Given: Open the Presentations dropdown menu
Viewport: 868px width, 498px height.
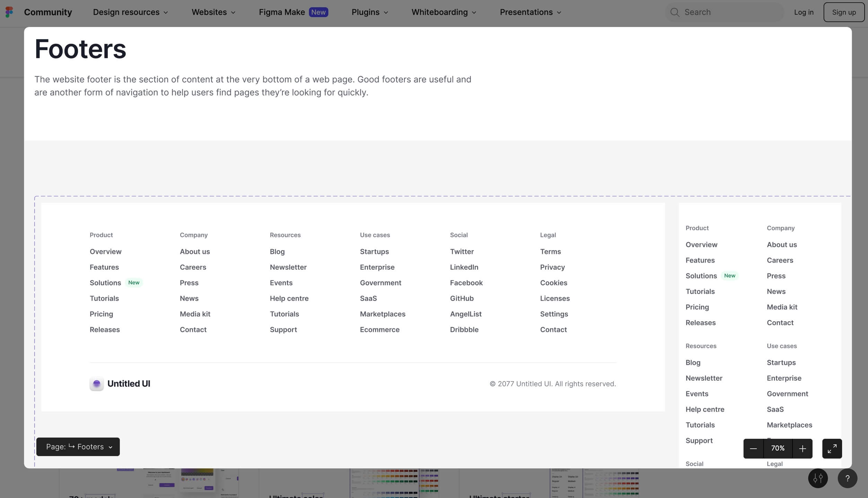Looking at the screenshot, I should coord(530,12).
